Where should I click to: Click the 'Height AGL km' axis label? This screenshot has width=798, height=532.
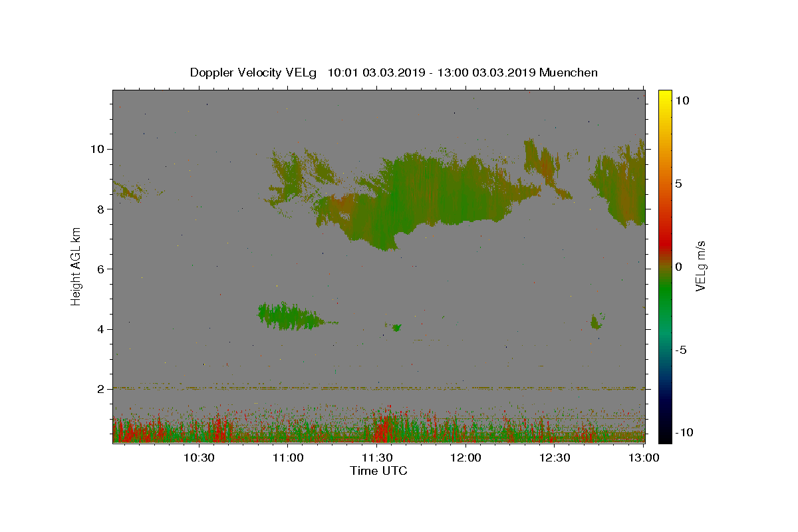[x=76, y=267]
